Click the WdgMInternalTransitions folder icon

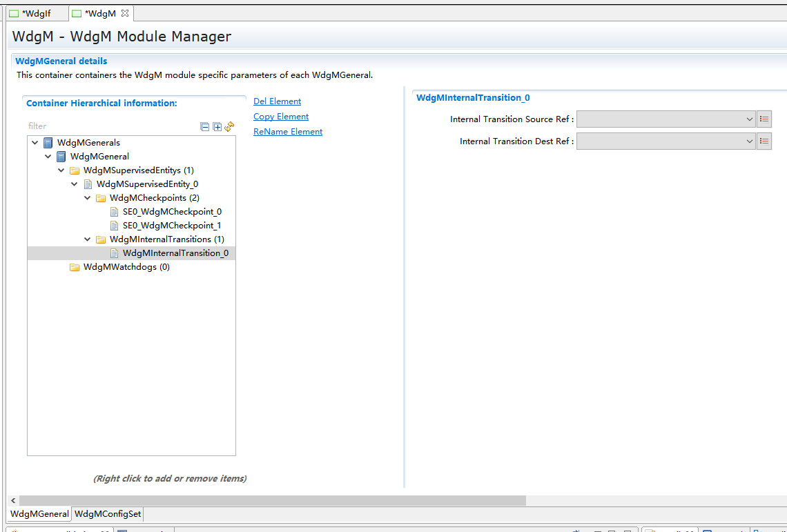click(x=100, y=239)
